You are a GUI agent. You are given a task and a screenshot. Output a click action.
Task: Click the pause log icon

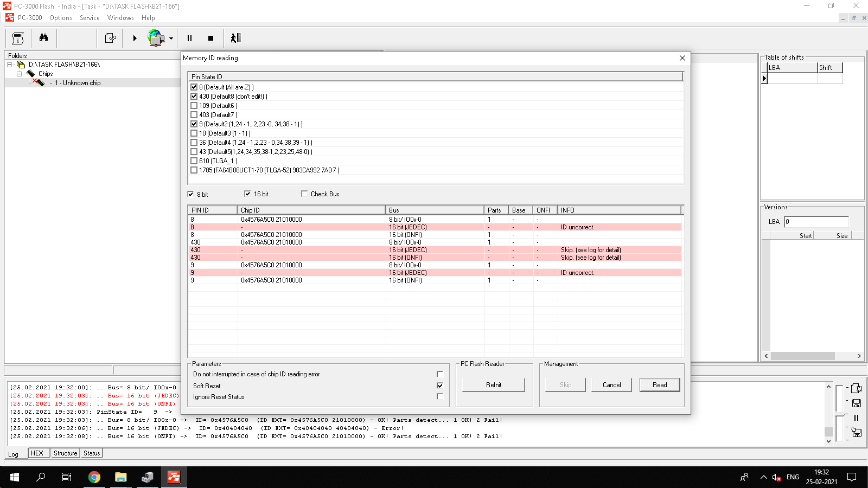(857, 418)
